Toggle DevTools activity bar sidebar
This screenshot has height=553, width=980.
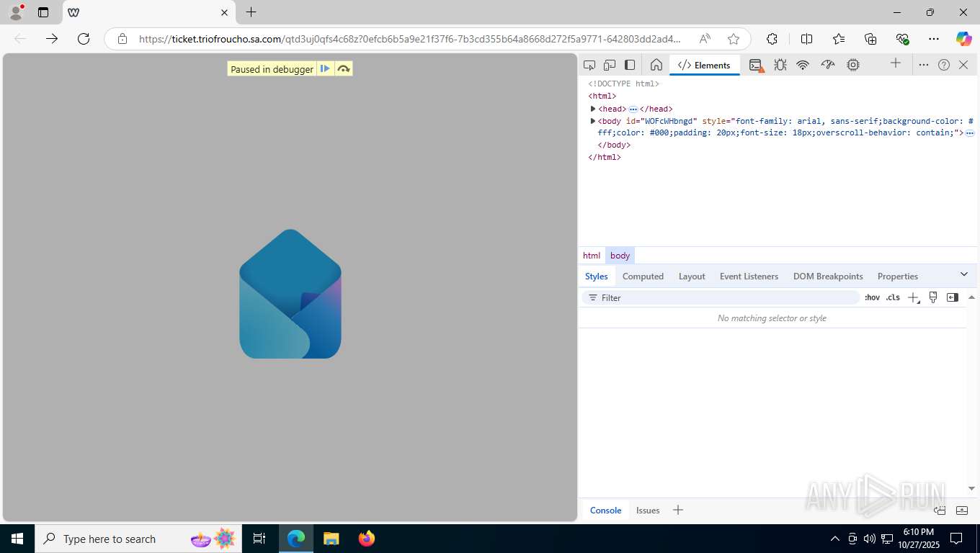point(630,65)
